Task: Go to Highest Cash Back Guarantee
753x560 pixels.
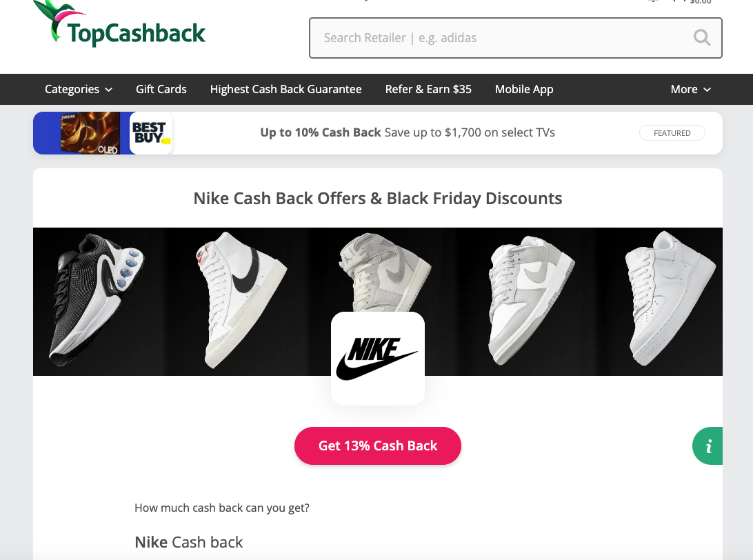Action: tap(285, 89)
